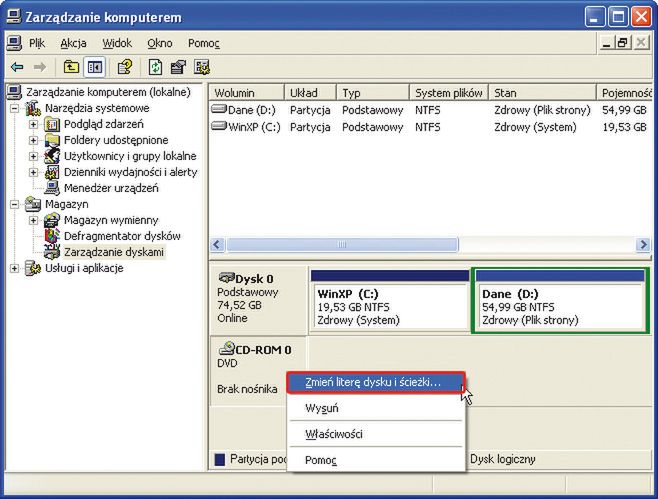Viewport: 658px width, 499px height.
Task: Click the Użytkownicy i grupy lokalne icon
Action: 52,156
